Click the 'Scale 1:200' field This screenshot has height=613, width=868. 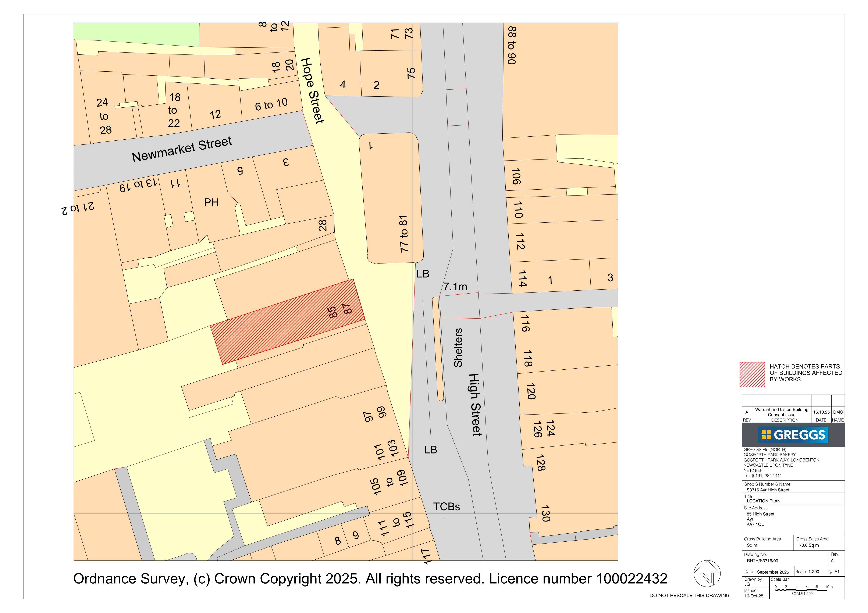tap(807, 571)
